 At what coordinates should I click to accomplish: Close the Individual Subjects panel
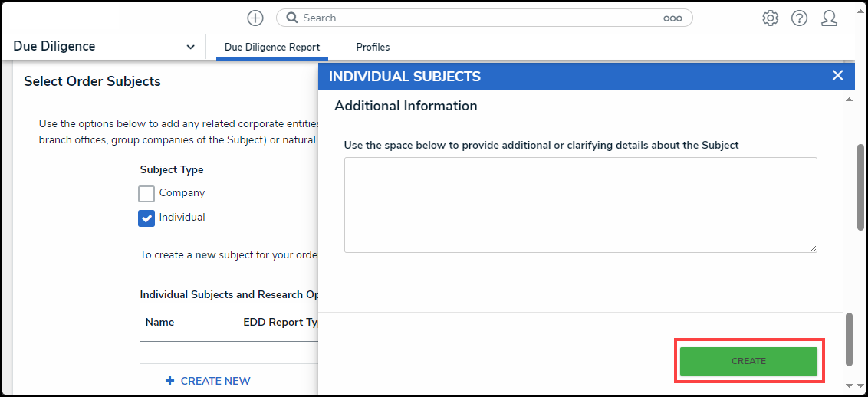pyautogui.click(x=837, y=76)
